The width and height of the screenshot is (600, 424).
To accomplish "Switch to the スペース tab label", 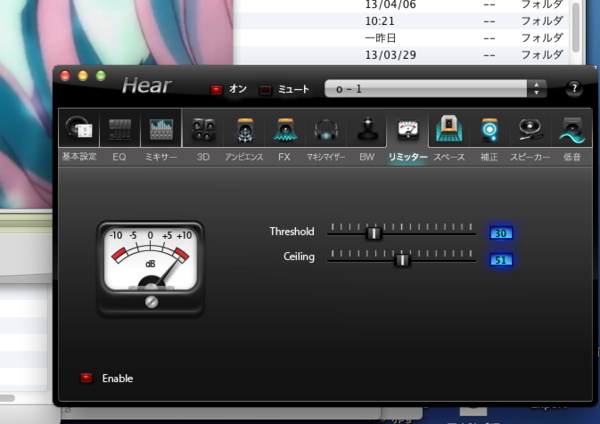I will 449,157.
